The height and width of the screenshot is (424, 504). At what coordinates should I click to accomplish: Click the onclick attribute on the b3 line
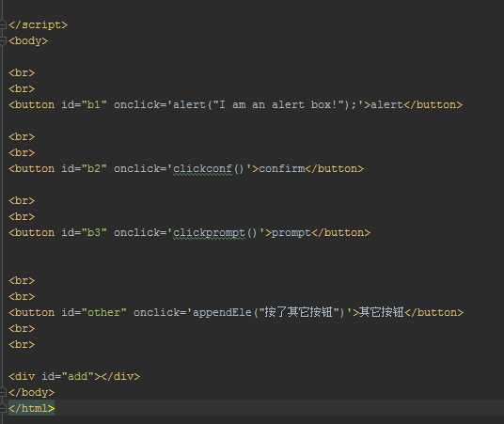[140, 233]
